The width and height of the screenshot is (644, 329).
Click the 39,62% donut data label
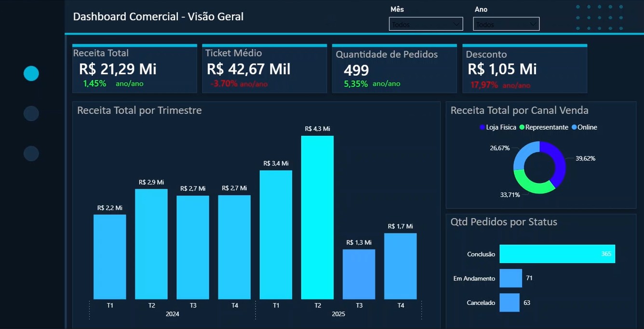click(585, 158)
